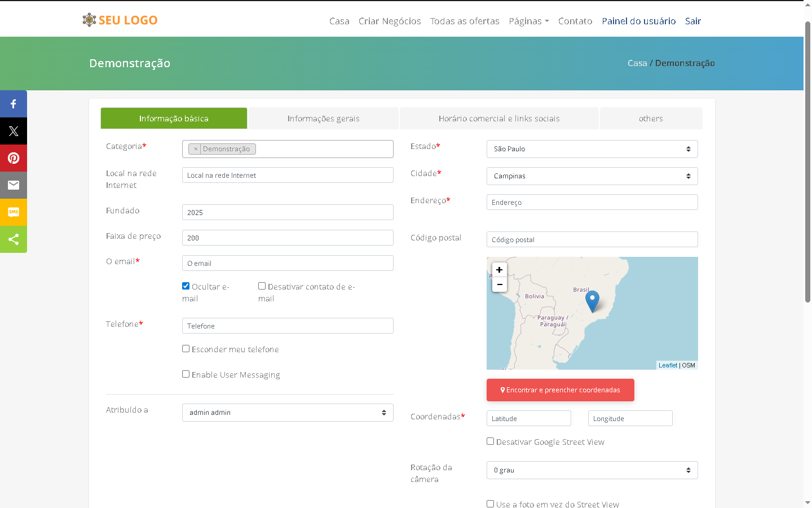Screen dimensions: 812x508
Task: Zoom in on the map
Action: tap(499, 270)
